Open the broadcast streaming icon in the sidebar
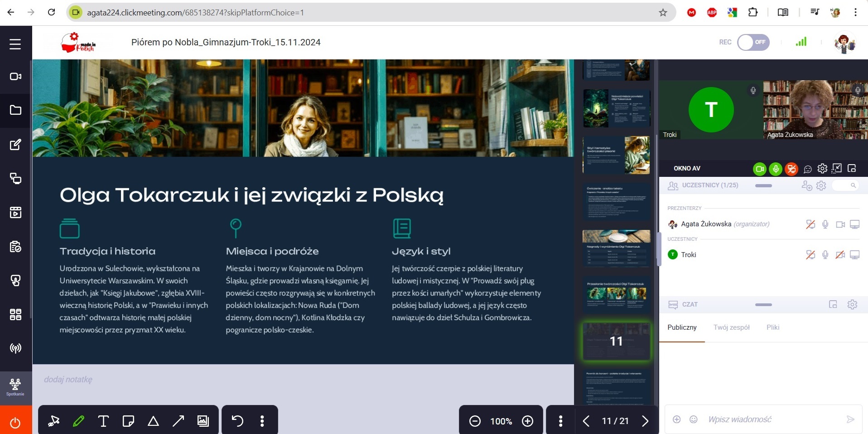The width and height of the screenshot is (868, 434). (15, 348)
